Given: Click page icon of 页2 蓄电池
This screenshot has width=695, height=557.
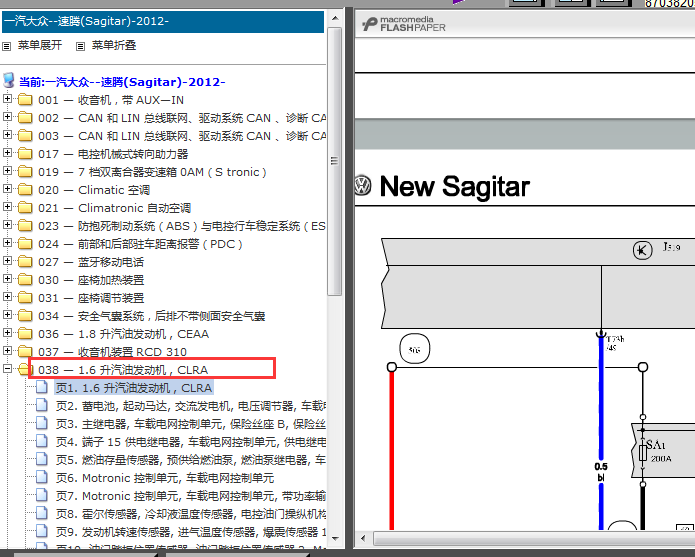Looking at the screenshot, I should (x=42, y=405).
